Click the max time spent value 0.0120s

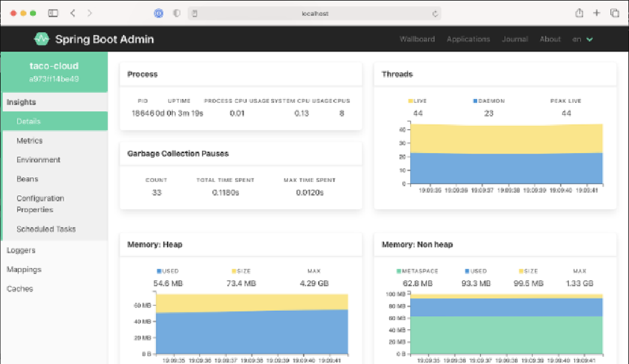[310, 193]
